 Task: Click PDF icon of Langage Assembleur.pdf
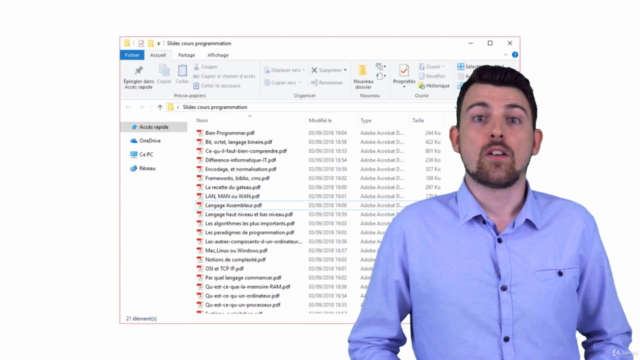click(200, 205)
